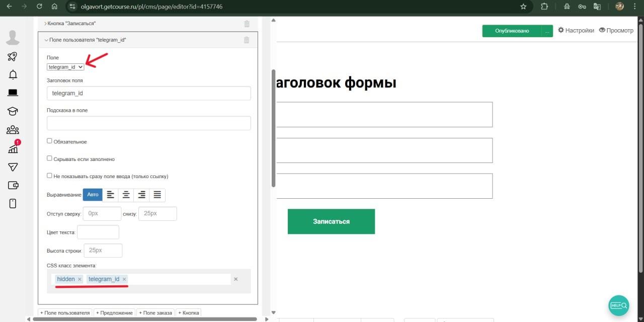Click the "+ Поле пользователя" button
Screen dimensions: 644x322
coord(65,313)
